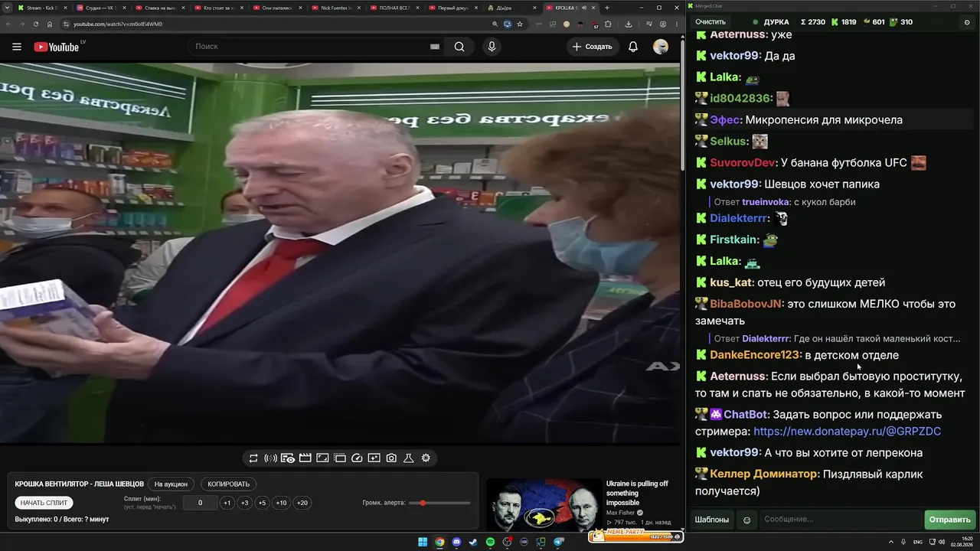
Task: Click the YouTube search magnifier button
Action: (x=459, y=47)
